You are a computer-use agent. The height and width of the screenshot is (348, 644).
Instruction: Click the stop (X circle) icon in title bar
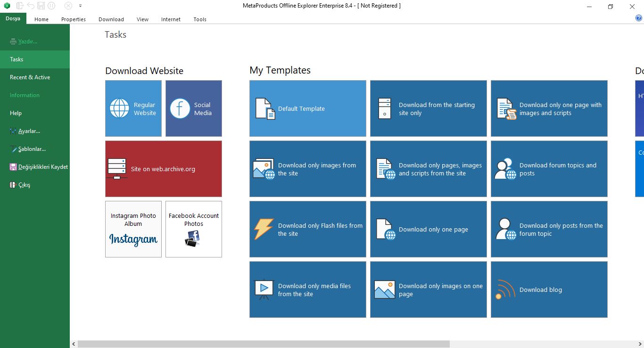[68, 6]
